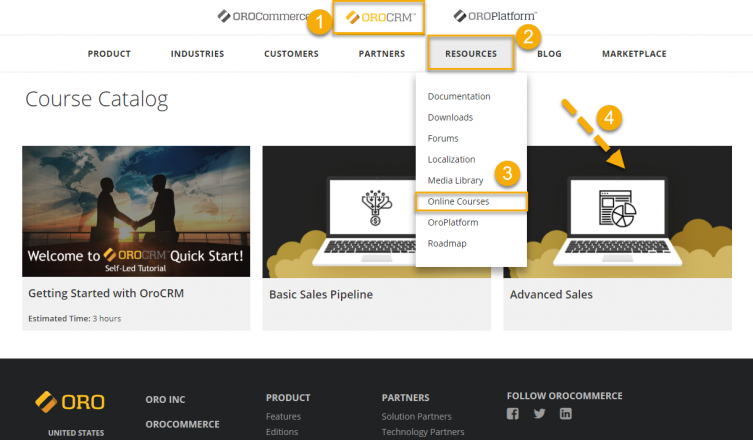Click the FOLLOW OROCOMMERCE footer text

pyautogui.click(x=565, y=396)
